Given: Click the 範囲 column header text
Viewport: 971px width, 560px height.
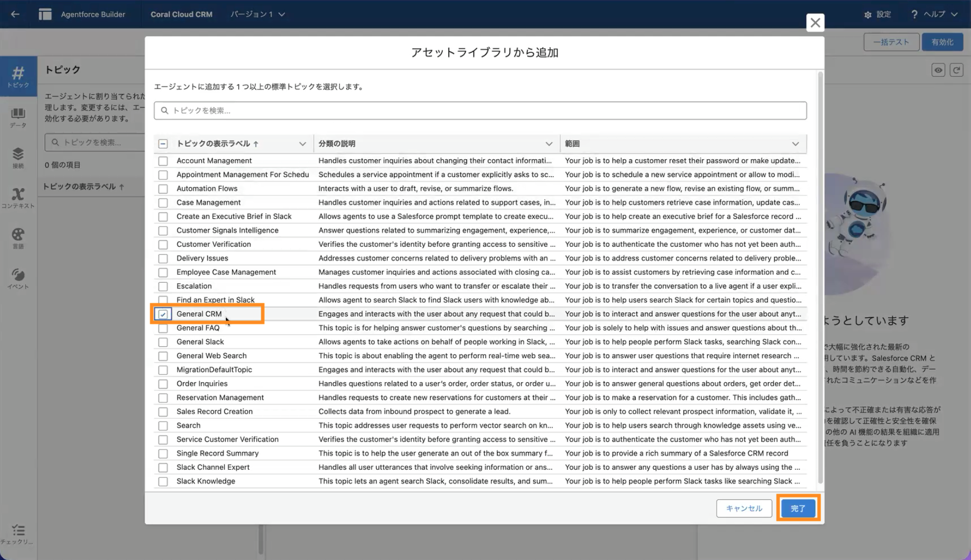Looking at the screenshot, I should [x=572, y=144].
